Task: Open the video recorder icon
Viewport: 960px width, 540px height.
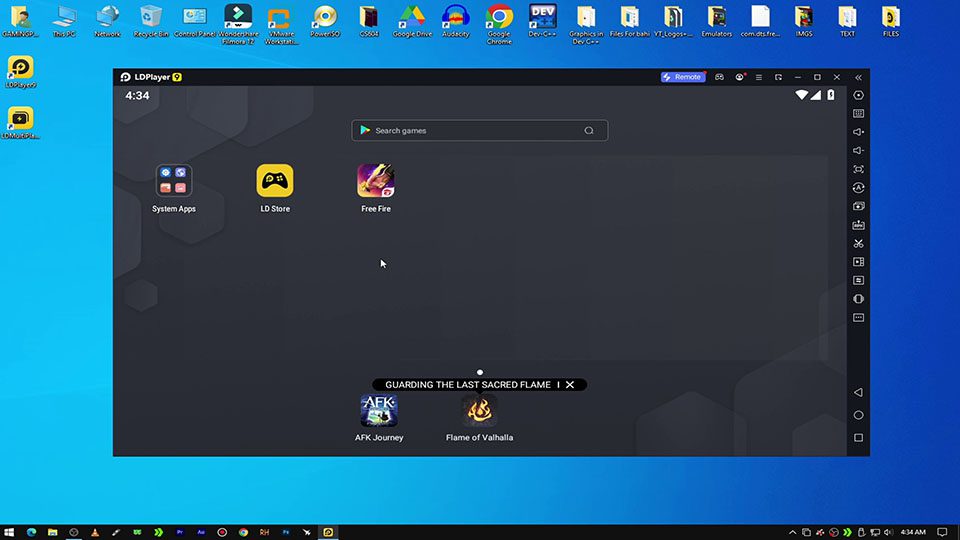Action: [858, 262]
